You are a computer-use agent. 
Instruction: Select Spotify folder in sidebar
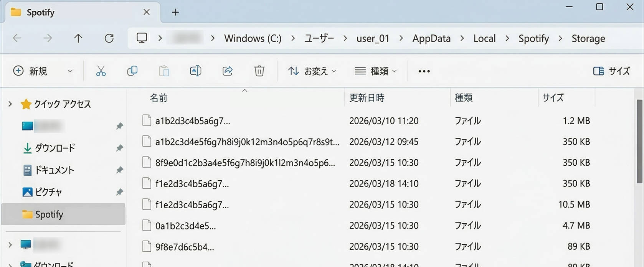tap(63, 214)
